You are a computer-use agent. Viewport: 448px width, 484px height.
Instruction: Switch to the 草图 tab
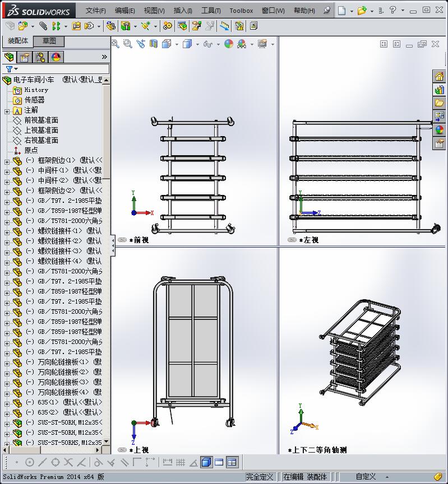[x=49, y=41]
